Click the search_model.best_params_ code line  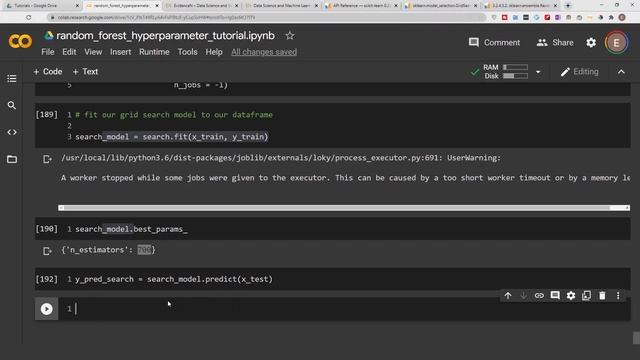[131, 229]
